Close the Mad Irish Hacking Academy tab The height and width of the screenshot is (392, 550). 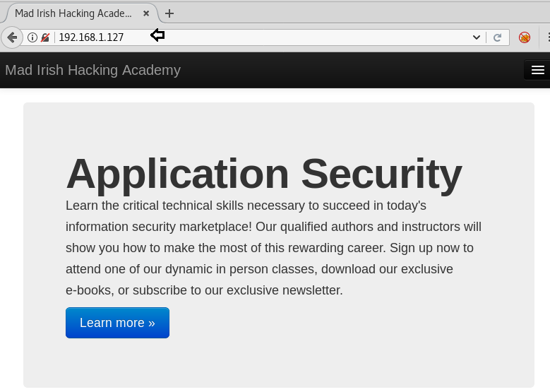pyautogui.click(x=146, y=13)
